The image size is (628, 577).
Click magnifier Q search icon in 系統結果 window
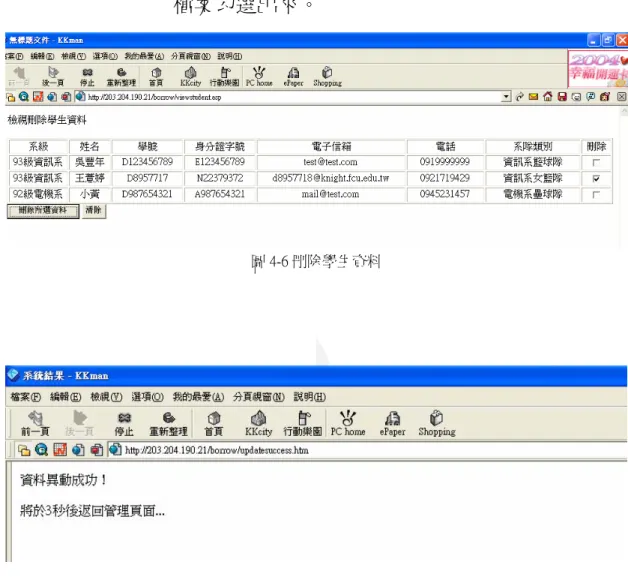click(x=42, y=450)
